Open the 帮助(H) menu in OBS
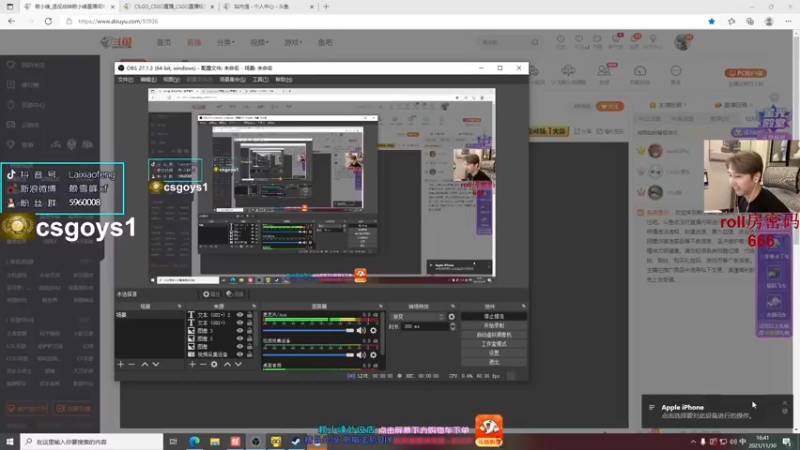Image resolution: width=800 pixels, height=450 pixels. [x=284, y=80]
